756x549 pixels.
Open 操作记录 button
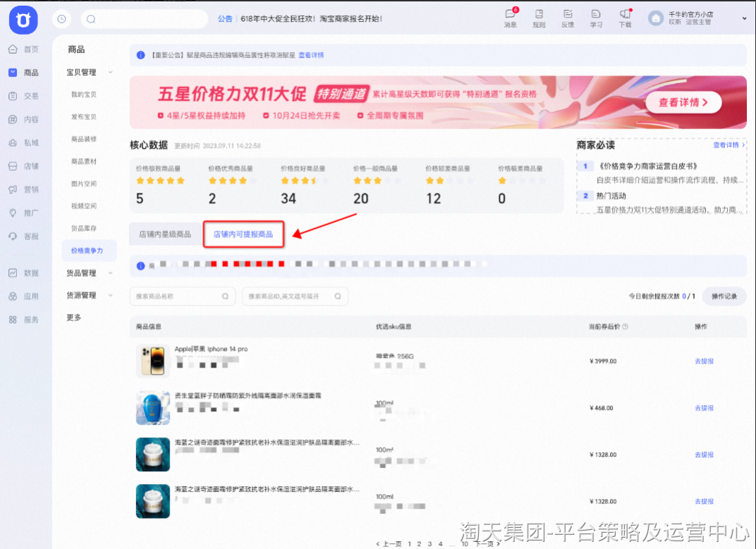click(x=724, y=296)
